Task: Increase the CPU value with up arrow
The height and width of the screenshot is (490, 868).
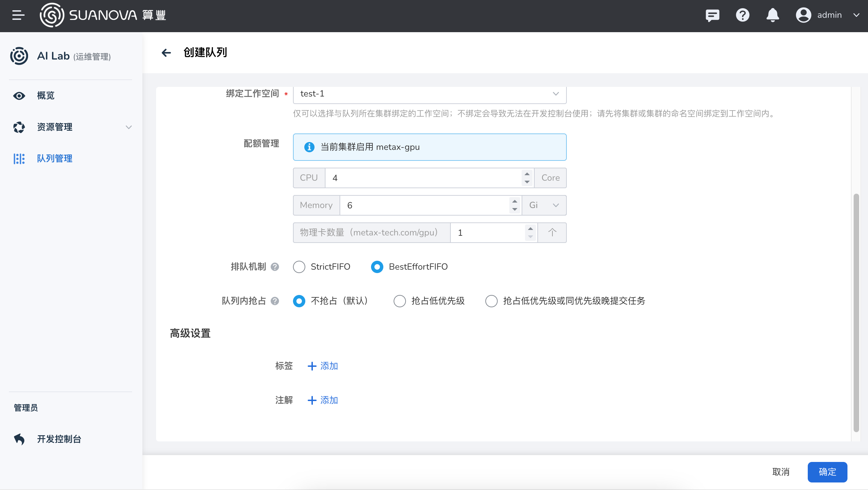Action: point(527,174)
